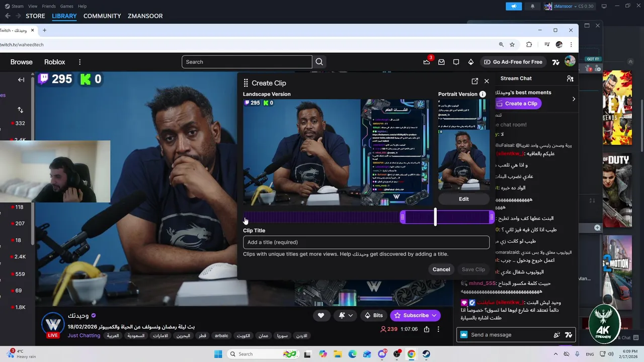The height and width of the screenshot is (362, 644).
Task: Click the browser address bar URL
Action: pos(22,45)
